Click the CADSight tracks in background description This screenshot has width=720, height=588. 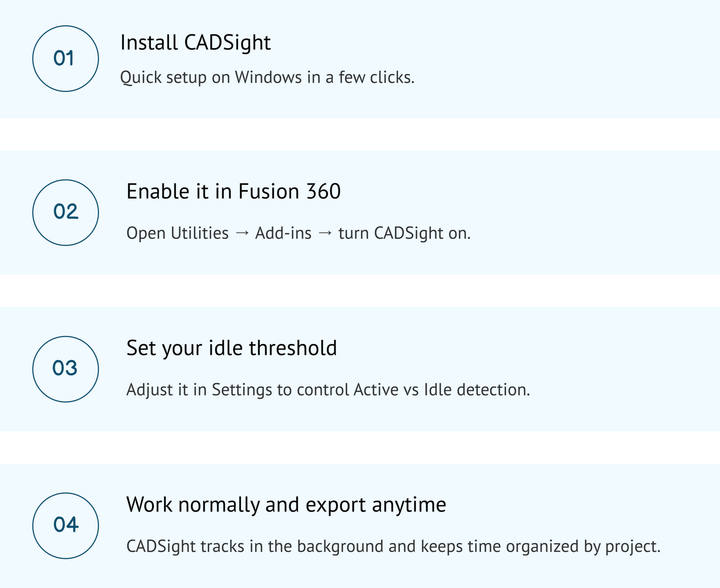pos(393,547)
